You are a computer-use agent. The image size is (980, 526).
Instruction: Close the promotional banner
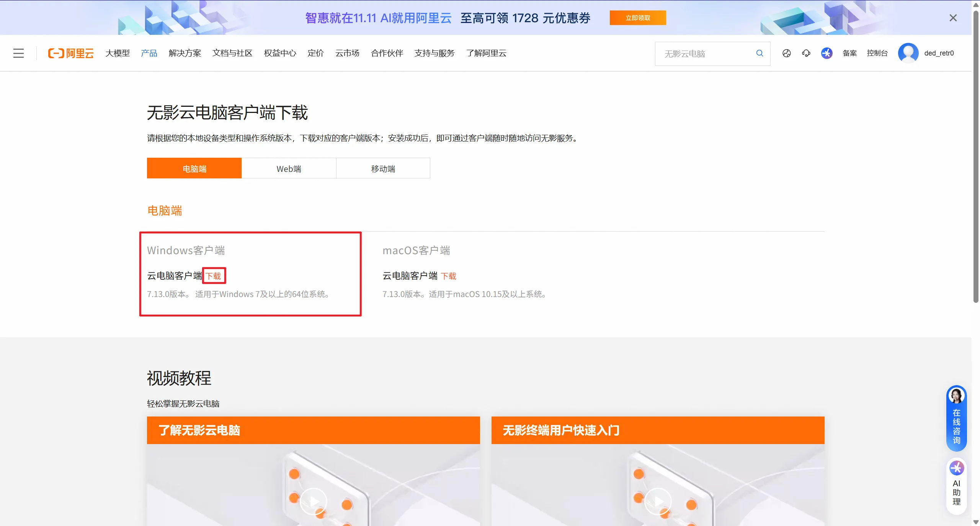[x=953, y=18]
